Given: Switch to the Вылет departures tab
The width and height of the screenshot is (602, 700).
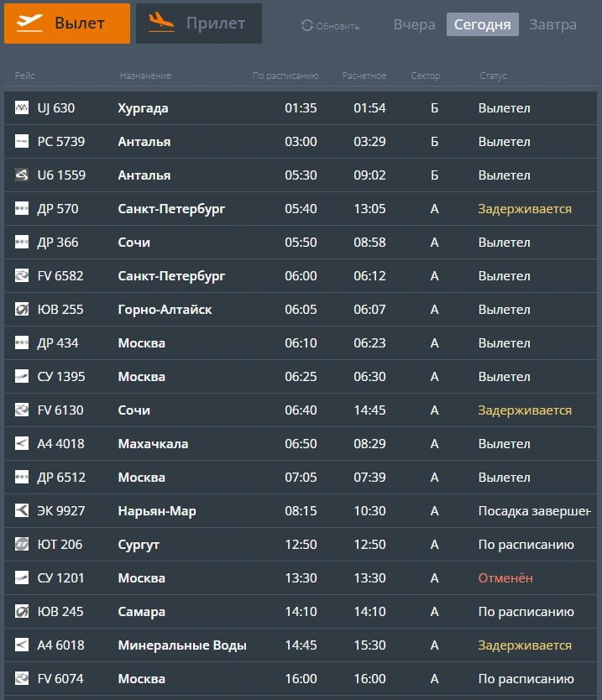Looking at the screenshot, I should [67, 24].
